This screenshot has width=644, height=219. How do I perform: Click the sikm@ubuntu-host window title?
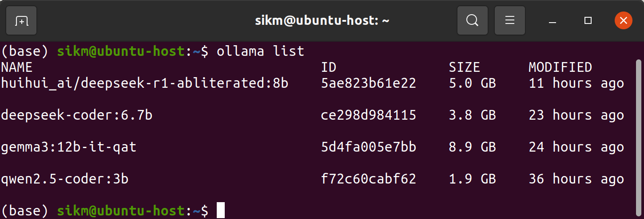322,20
